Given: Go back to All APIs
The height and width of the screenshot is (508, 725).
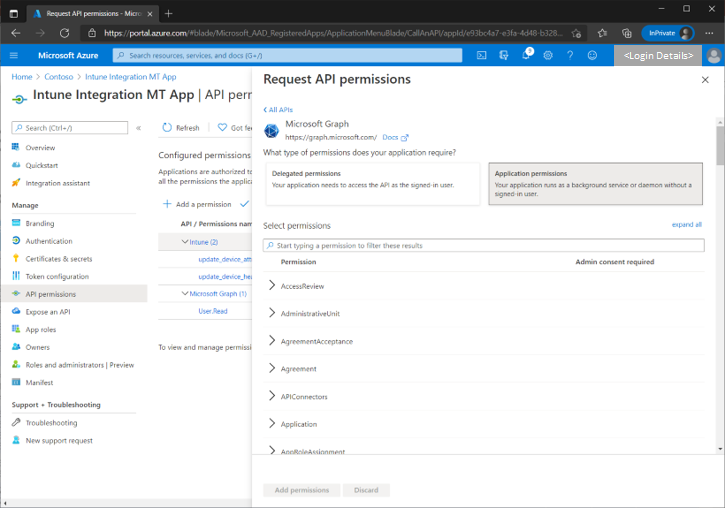Looking at the screenshot, I should pos(278,110).
